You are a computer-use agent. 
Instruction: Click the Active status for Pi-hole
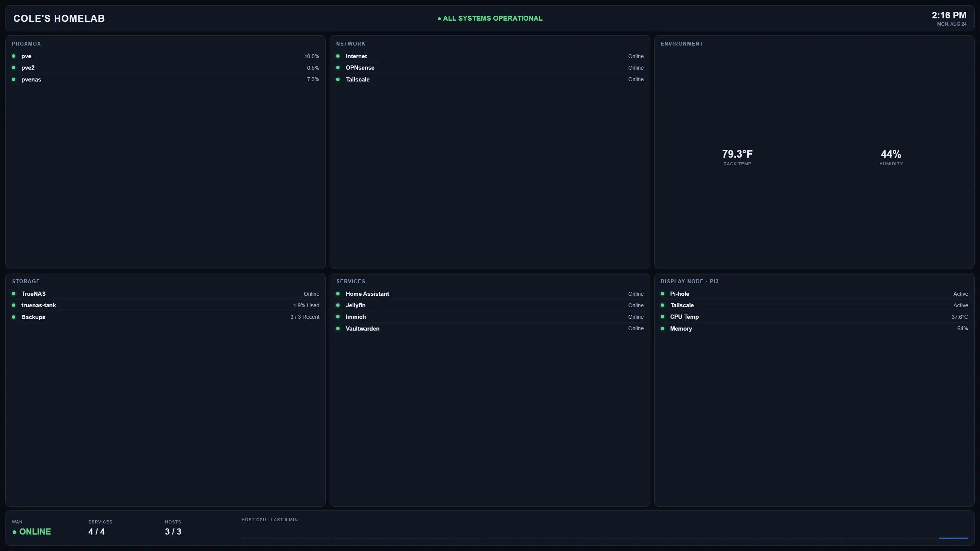[x=960, y=294]
